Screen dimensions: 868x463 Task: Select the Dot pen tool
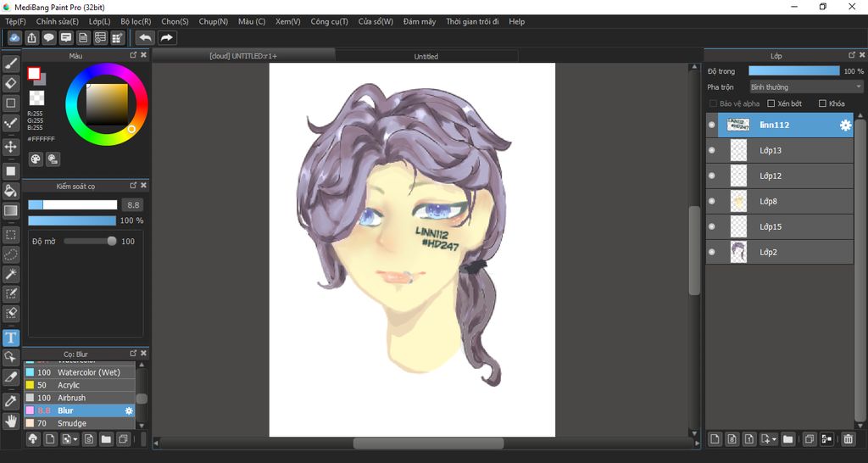[x=10, y=123]
